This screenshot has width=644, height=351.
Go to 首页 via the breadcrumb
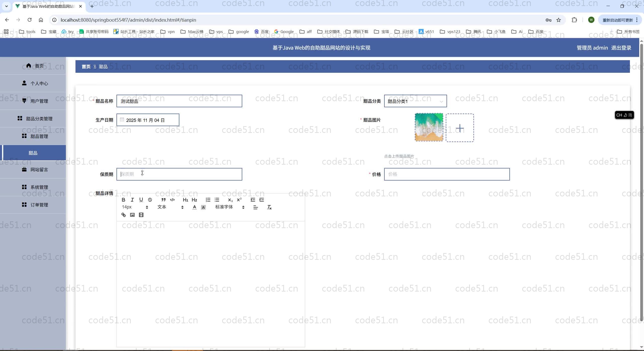pos(86,67)
